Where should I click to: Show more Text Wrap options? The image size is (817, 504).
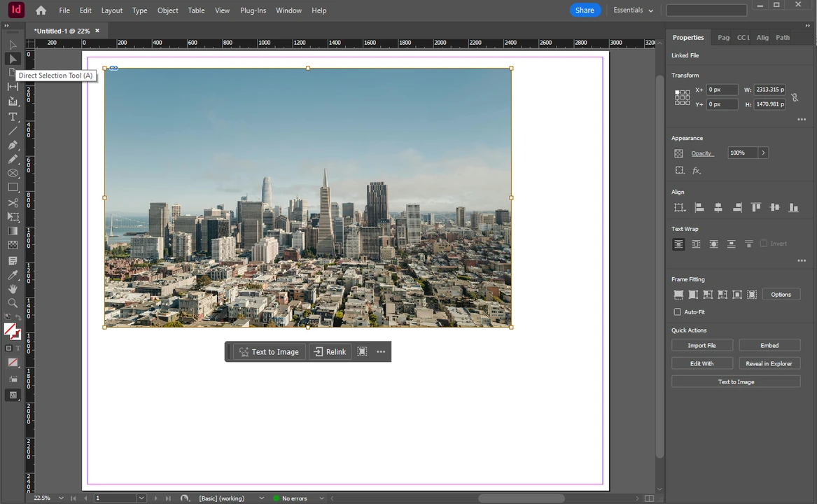(x=802, y=260)
